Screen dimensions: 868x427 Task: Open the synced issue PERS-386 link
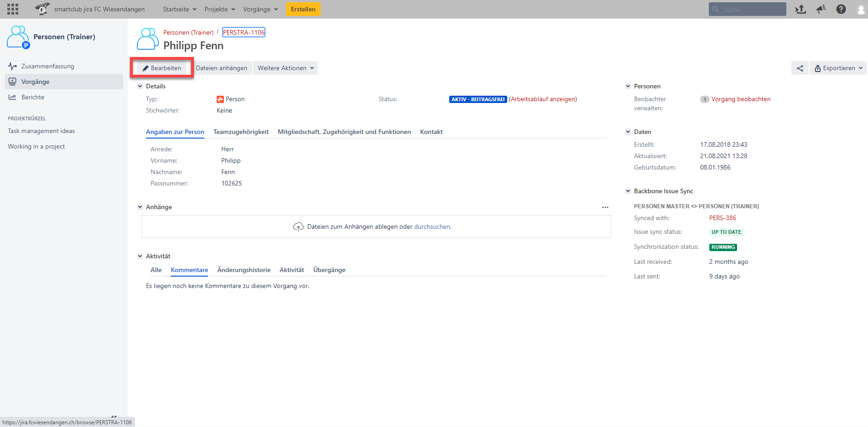pos(722,218)
